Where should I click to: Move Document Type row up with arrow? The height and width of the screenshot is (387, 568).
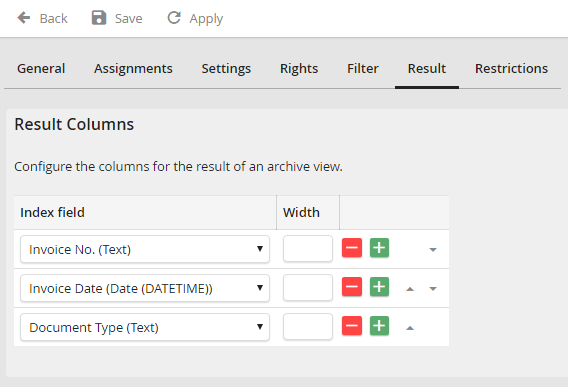(x=410, y=328)
